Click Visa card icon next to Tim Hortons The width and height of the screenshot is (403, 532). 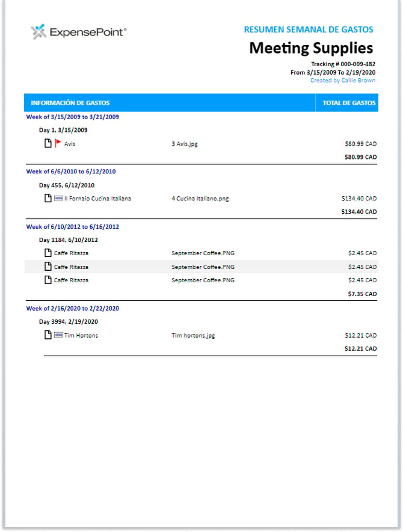point(58,335)
